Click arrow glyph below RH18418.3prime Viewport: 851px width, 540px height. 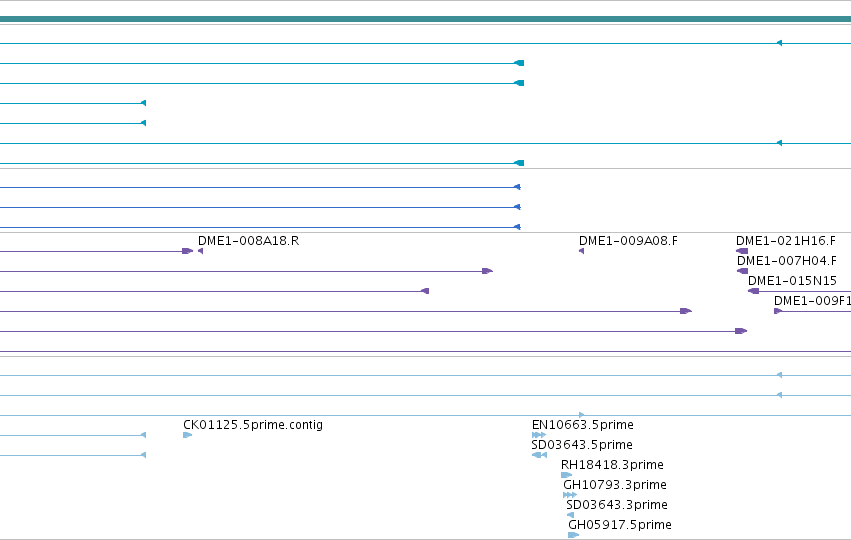[x=567, y=475]
